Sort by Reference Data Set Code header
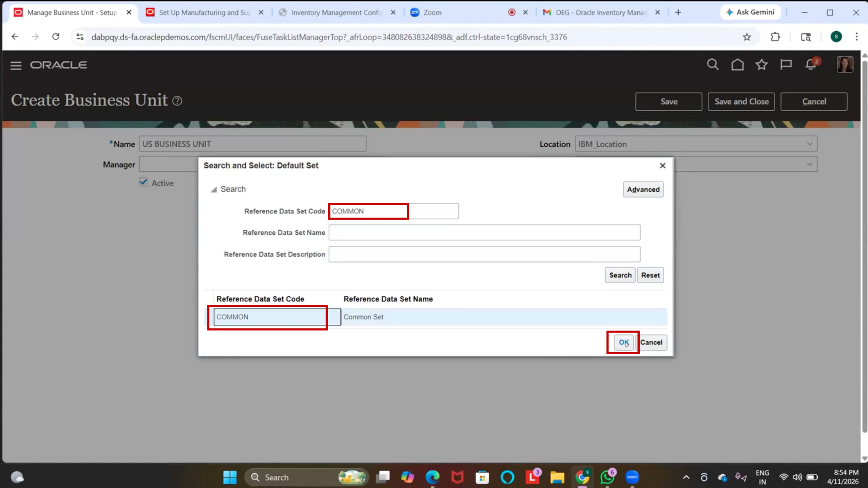The height and width of the screenshot is (488, 868). tap(260, 299)
